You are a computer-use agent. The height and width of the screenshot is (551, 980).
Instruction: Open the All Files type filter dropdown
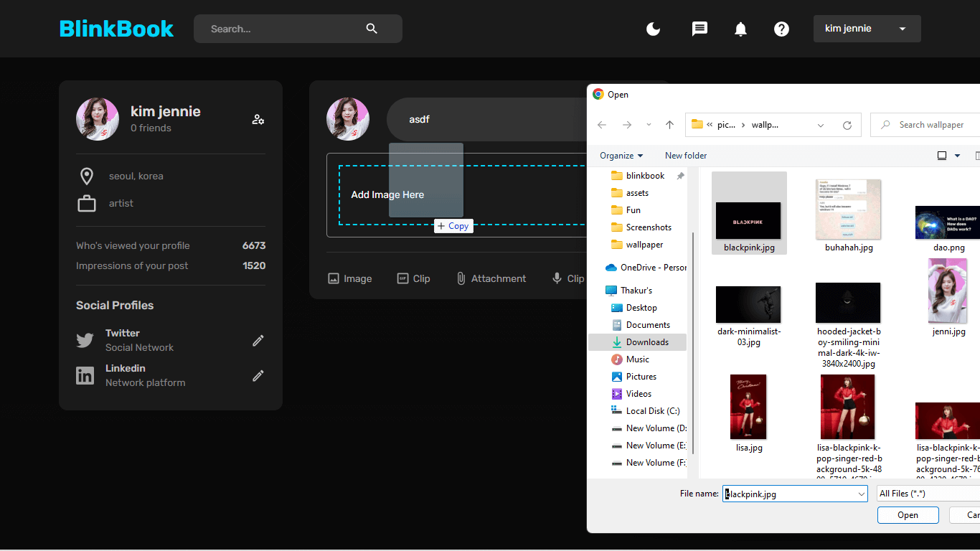(928, 494)
